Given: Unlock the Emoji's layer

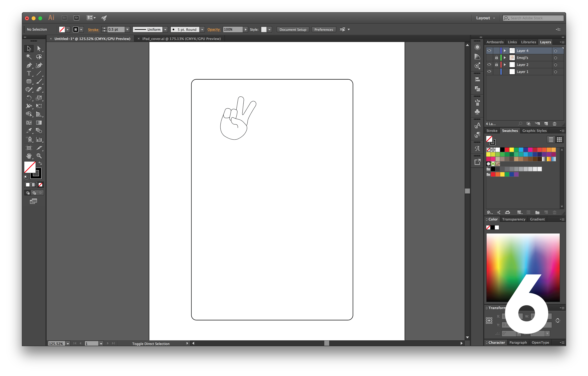Looking at the screenshot, I should tap(496, 57).
